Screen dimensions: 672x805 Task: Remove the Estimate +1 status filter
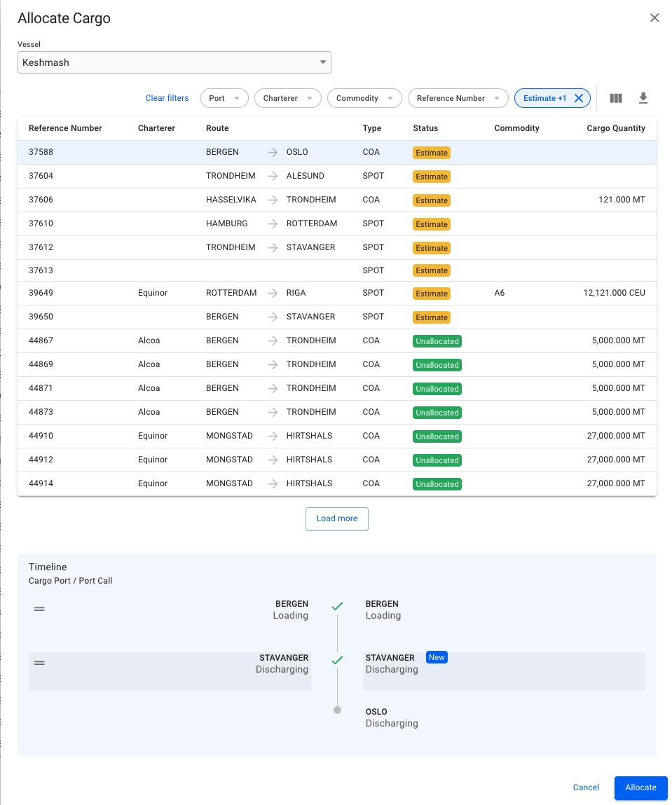579,99
